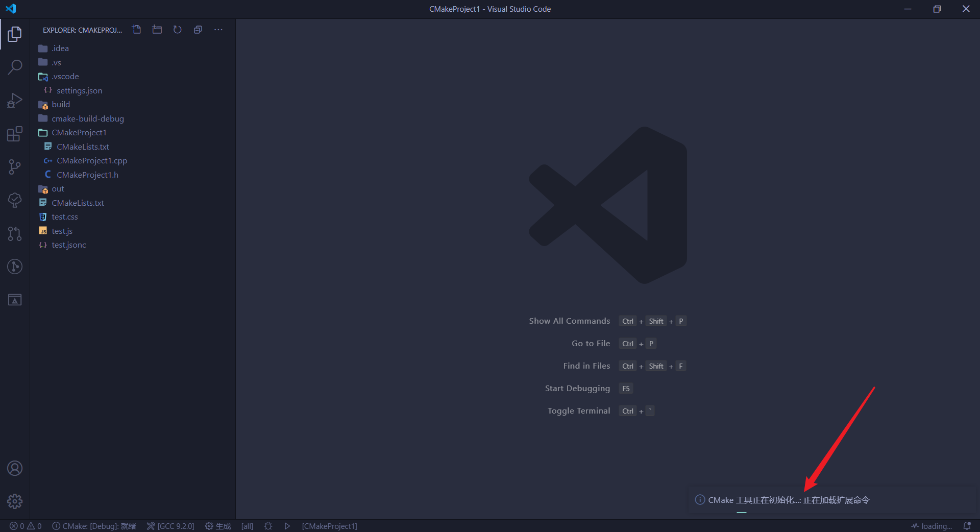The height and width of the screenshot is (532, 980).
Task: Open the Accounts menu
Action: point(15,468)
